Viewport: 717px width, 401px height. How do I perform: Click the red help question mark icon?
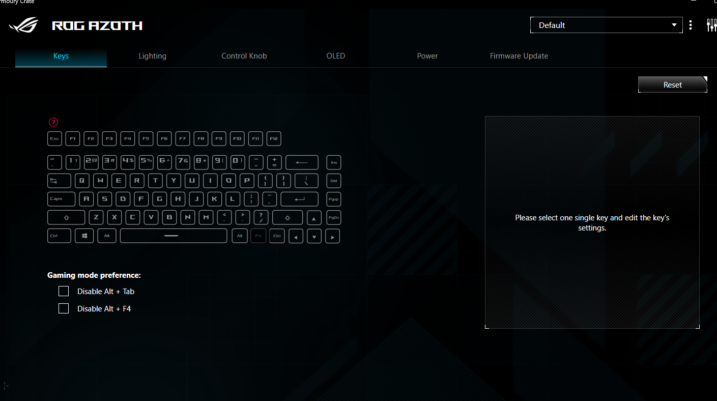coord(53,123)
